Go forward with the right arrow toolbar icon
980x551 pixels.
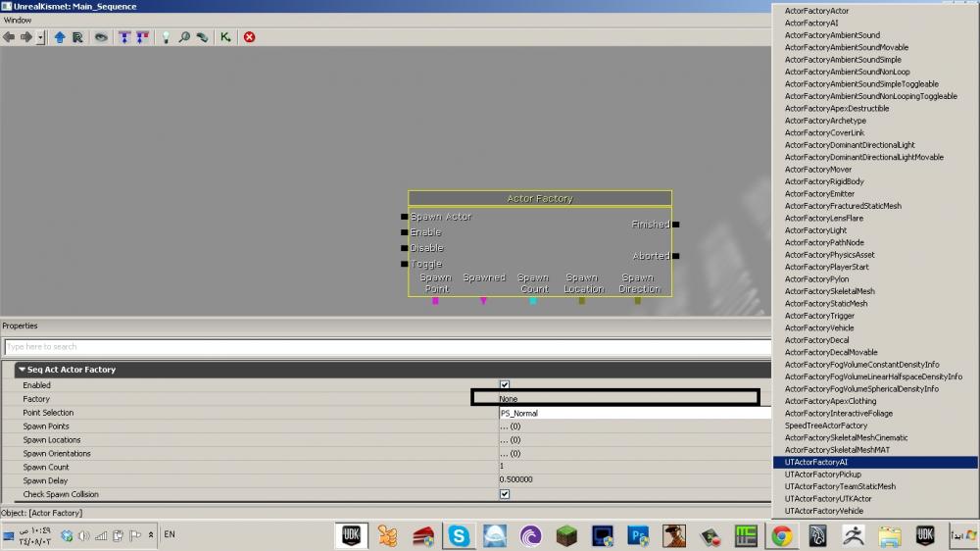pos(26,37)
